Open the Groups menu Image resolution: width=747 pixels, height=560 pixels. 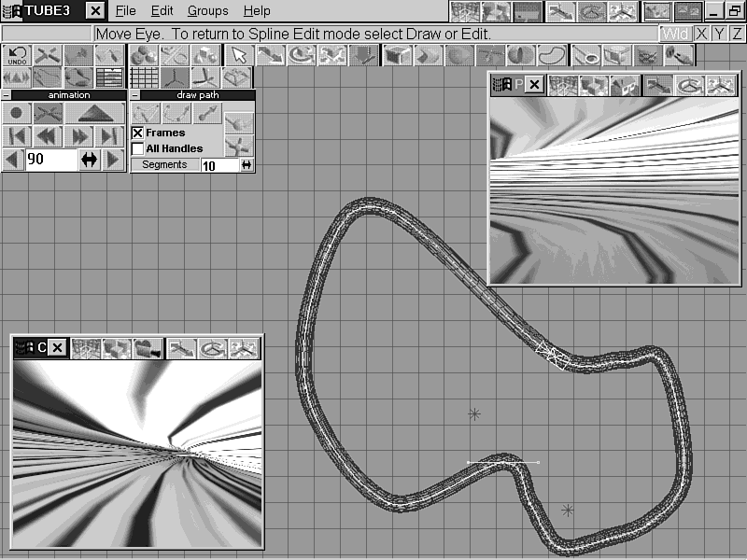pyautogui.click(x=207, y=11)
